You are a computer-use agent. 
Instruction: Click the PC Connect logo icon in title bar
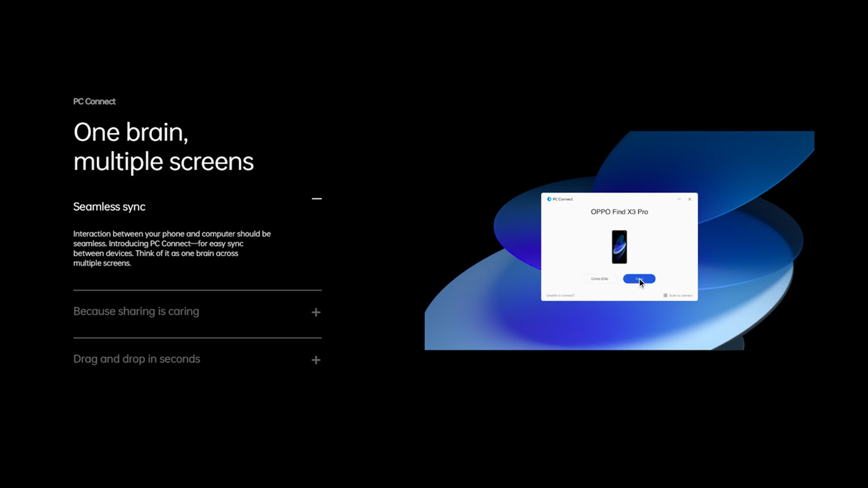(549, 199)
